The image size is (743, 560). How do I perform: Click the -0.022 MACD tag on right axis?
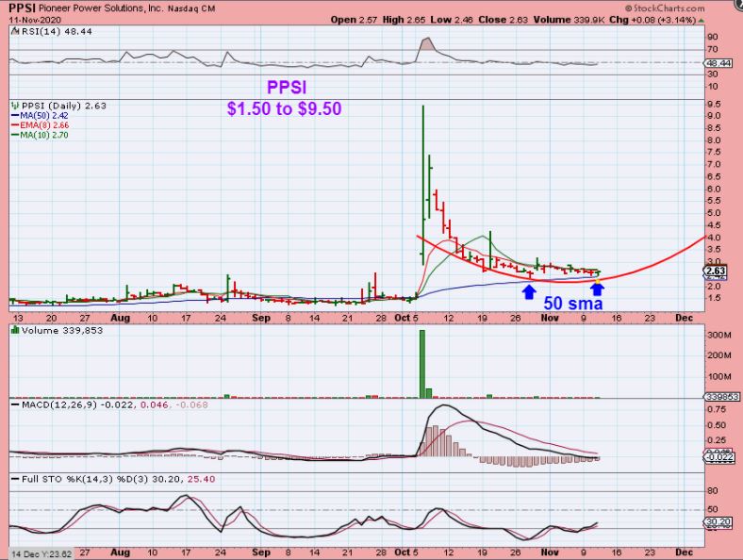click(719, 457)
